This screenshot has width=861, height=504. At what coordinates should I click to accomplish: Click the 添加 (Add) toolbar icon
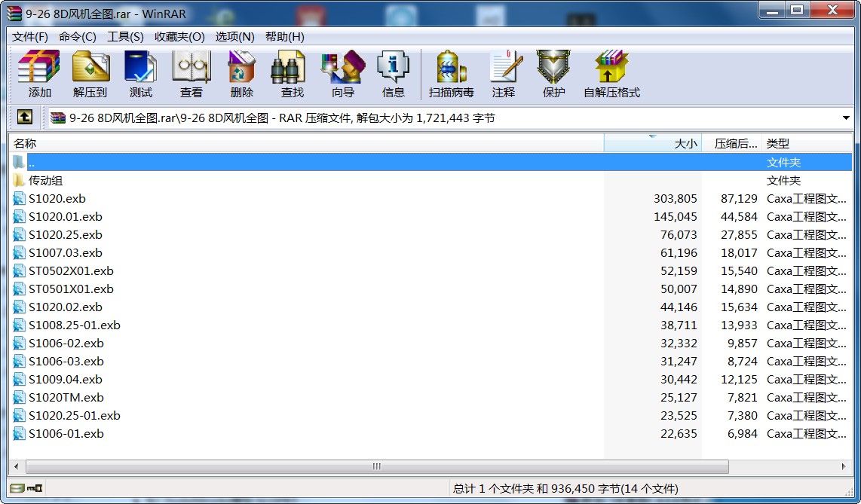[39, 74]
